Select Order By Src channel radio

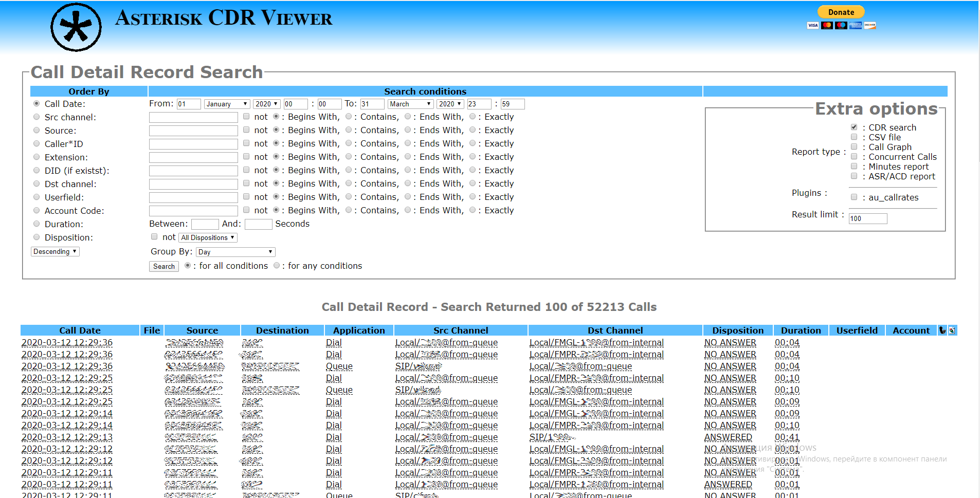pos(37,117)
